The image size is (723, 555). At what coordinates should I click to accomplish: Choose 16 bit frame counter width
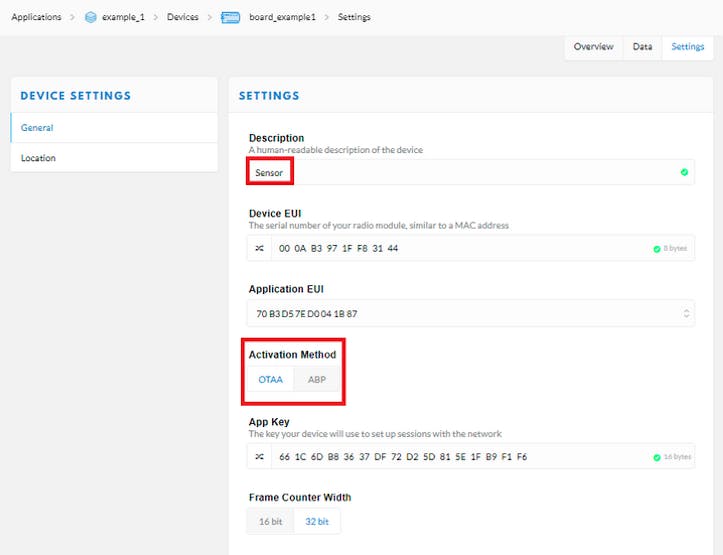click(x=271, y=521)
